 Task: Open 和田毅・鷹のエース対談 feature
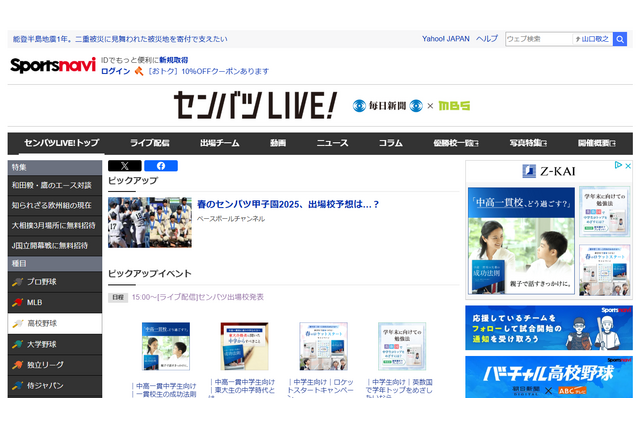tap(55, 186)
